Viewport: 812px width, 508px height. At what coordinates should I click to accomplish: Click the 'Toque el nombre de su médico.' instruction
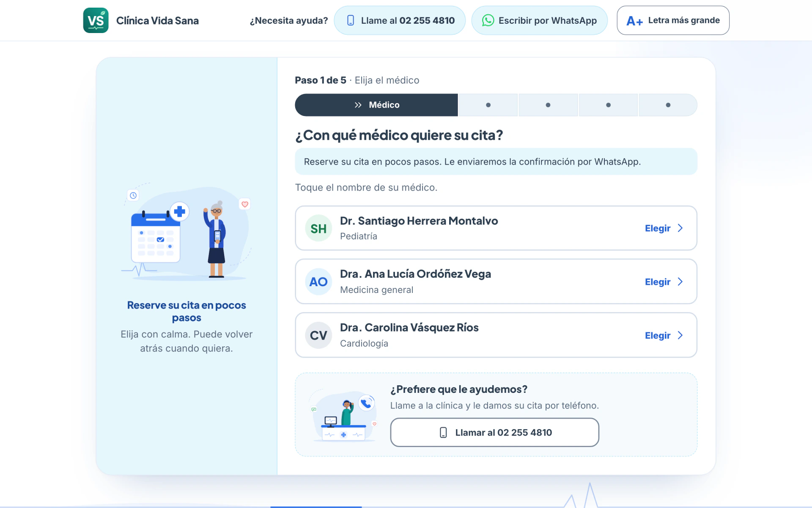coord(366,188)
